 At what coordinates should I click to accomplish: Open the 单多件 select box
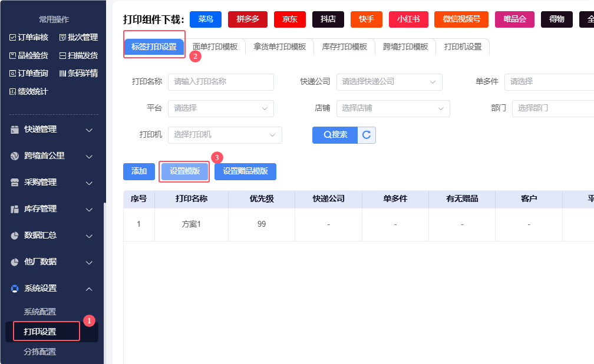(x=549, y=82)
